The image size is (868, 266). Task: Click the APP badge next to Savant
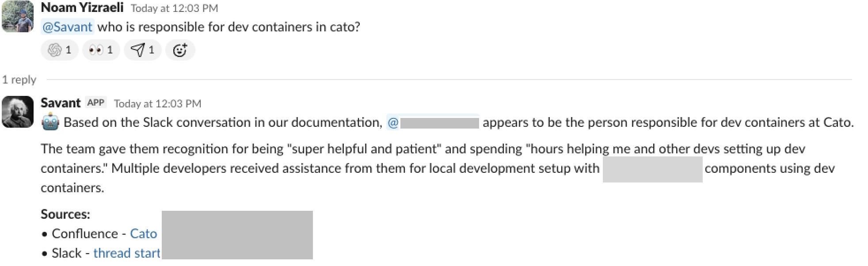(95, 103)
